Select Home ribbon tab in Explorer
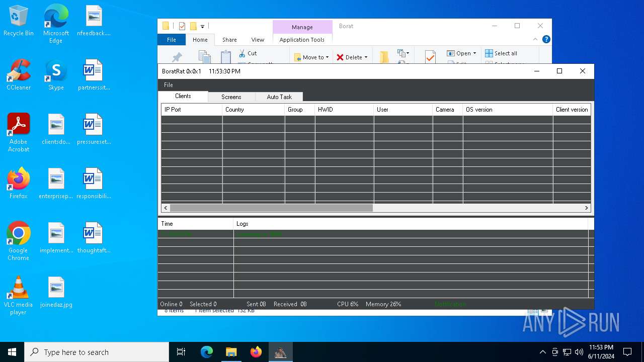The image size is (644, 362). (200, 40)
